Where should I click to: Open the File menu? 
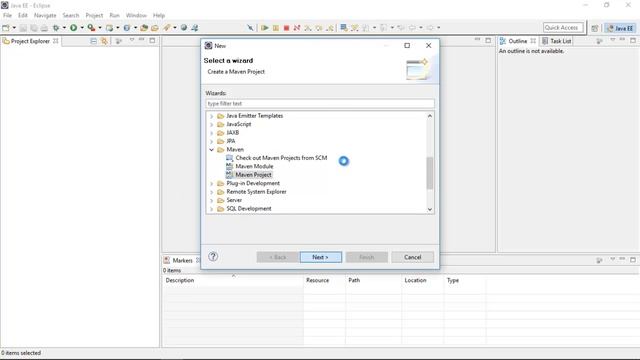point(7,15)
